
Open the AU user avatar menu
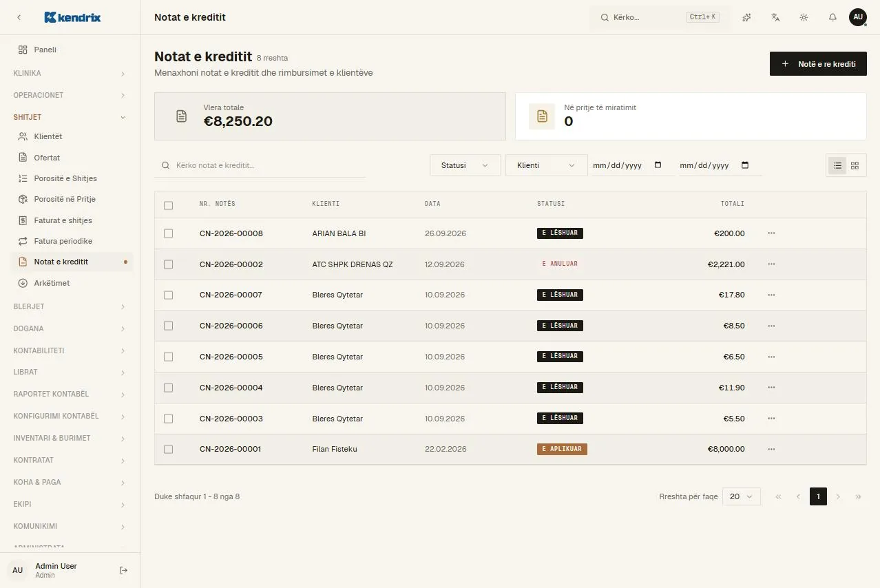tap(857, 17)
